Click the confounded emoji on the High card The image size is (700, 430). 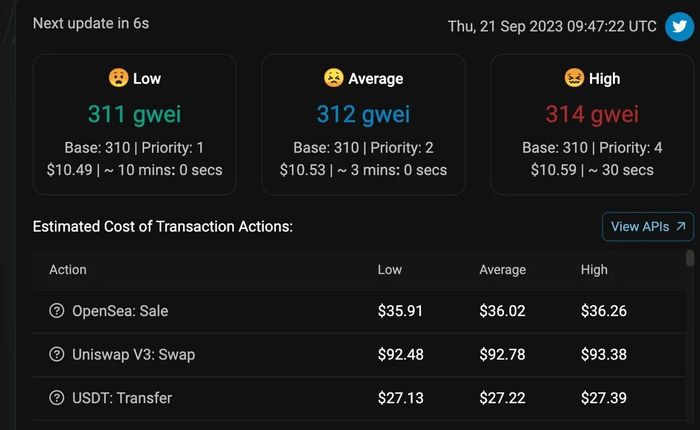click(574, 78)
